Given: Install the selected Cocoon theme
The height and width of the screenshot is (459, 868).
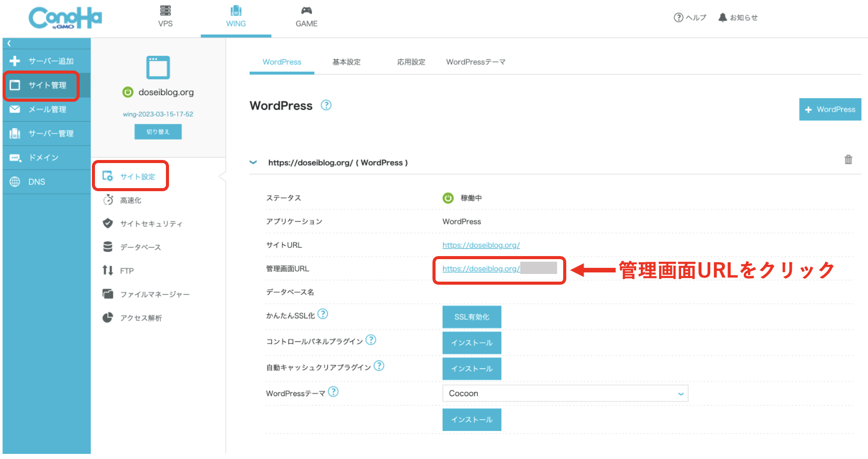Looking at the screenshot, I should point(472,420).
